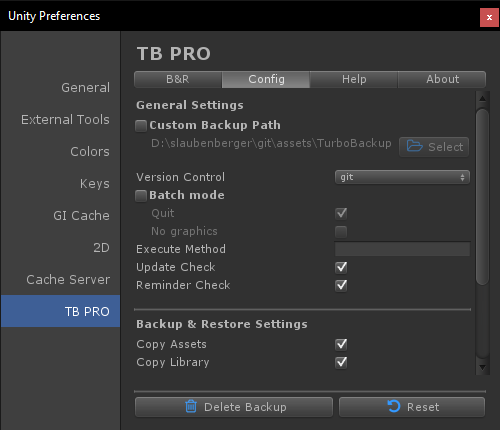Click the scroll down arrow
The image size is (500, 430).
click(482, 367)
